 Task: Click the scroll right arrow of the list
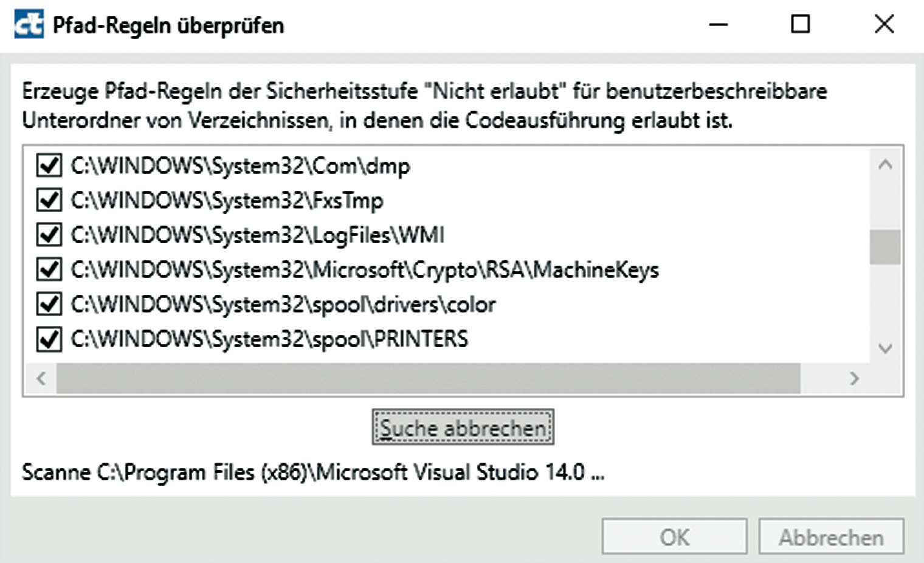[x=854, y=378]
